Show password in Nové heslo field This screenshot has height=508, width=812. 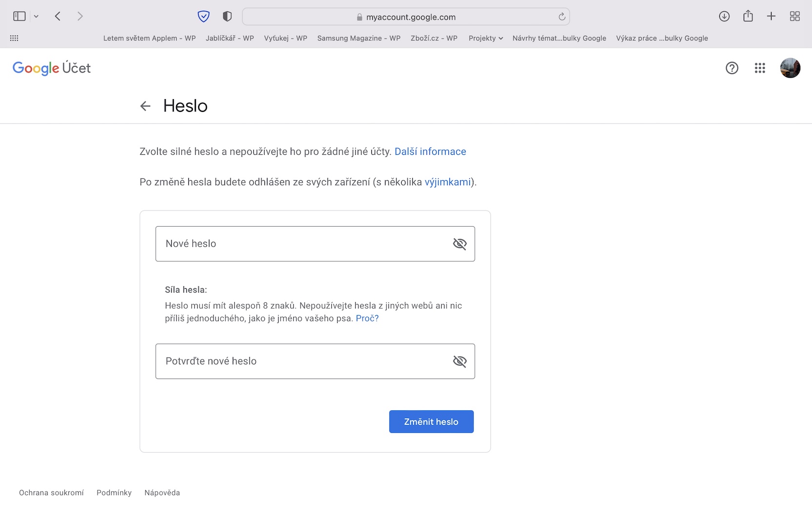(x=460, y=244)
